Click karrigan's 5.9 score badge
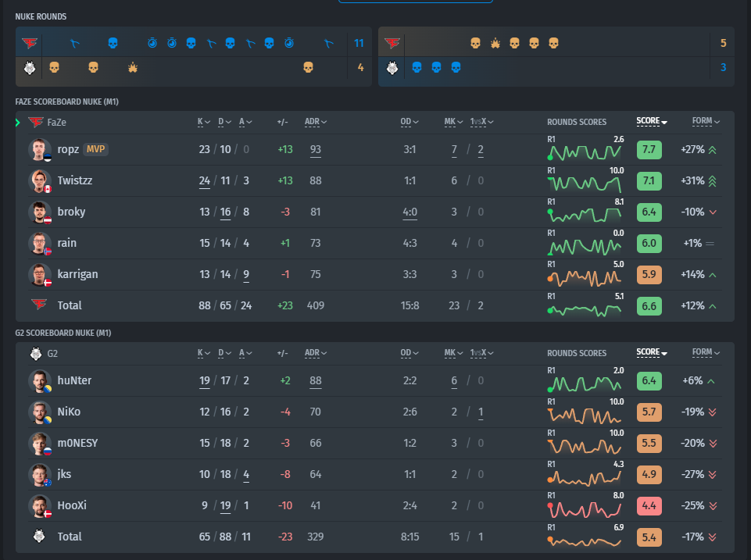Viewport: 751px width, 560px height. 649,275
